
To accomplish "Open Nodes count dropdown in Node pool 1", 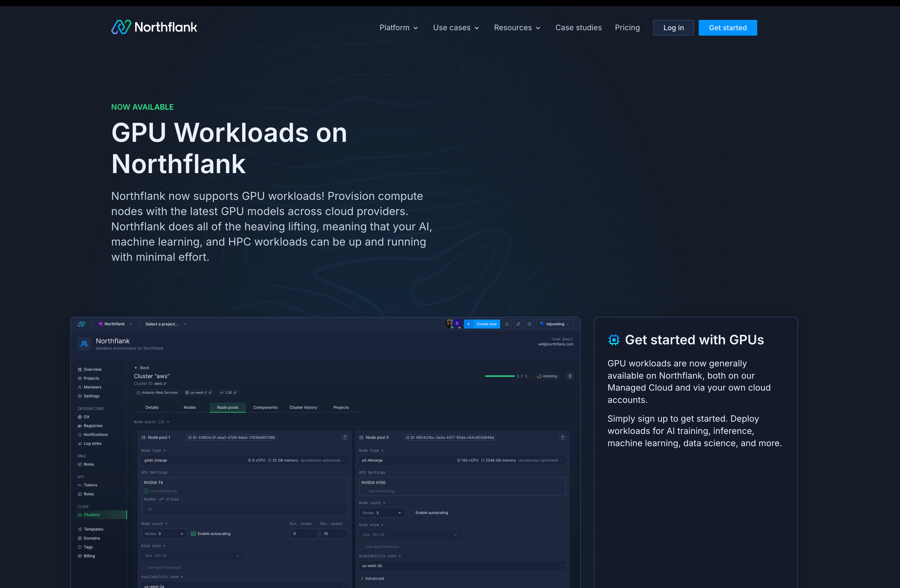I will pyautogui.click(x=164, y=534).
